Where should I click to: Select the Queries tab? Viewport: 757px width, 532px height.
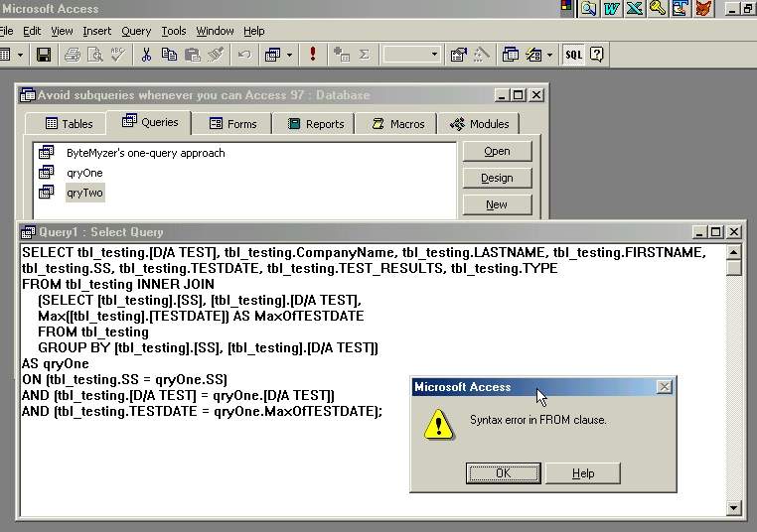[150, 122]
